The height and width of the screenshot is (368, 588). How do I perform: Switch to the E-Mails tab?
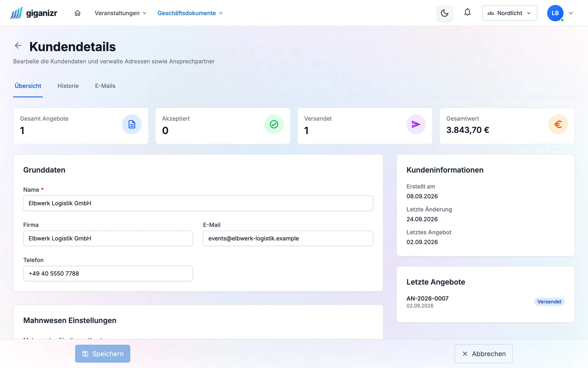point(105,86)
